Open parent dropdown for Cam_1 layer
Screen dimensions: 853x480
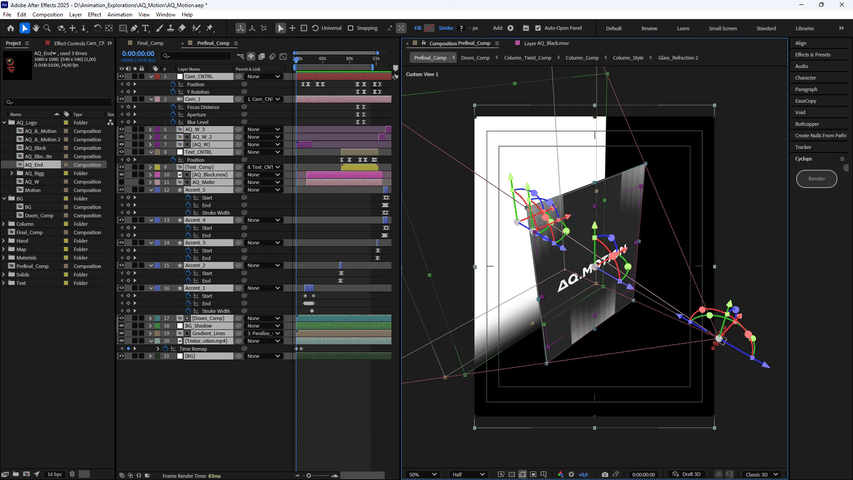pyautogui.click(x=263, y=100)
